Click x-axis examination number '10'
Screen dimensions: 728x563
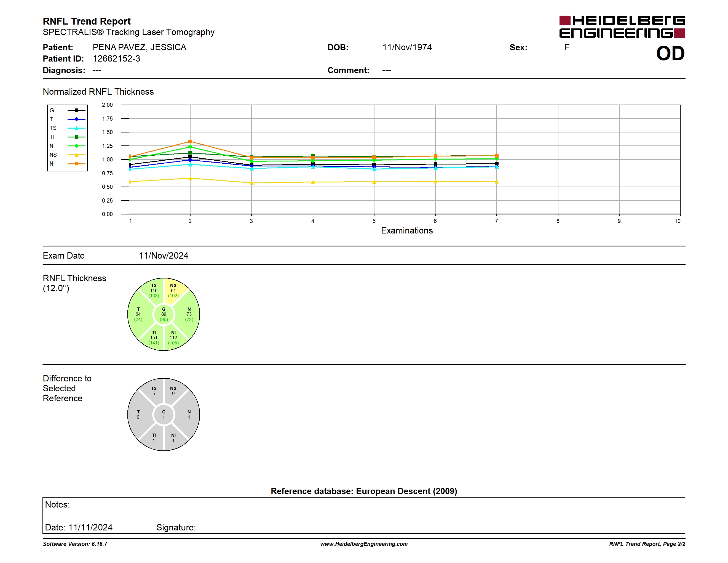[x=678, y=221]
